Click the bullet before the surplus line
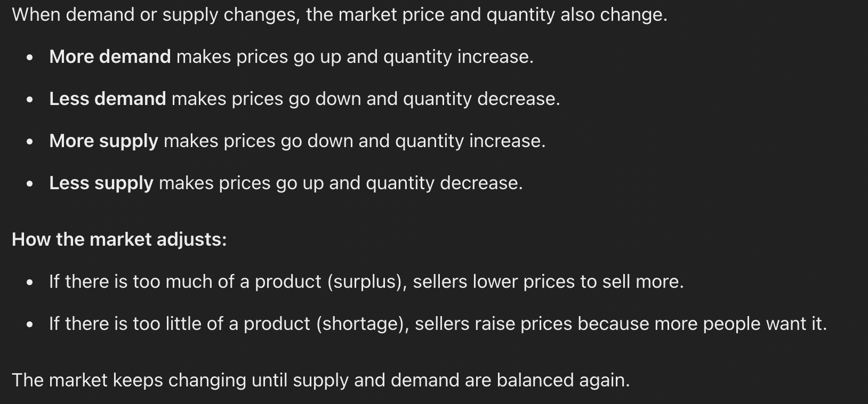This screenshot has height=404, width=868. [30, 282]
